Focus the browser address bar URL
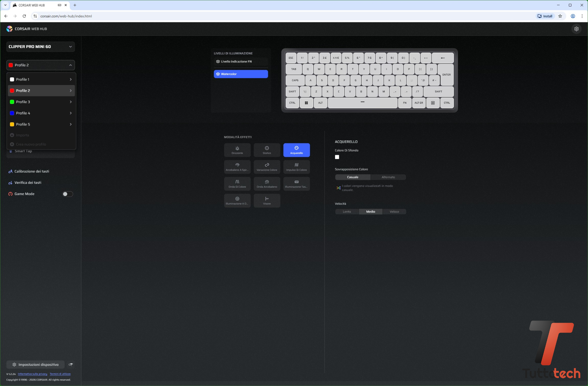Image resolution: width=588 pixels, height=386 pixels. pyautogui.click(x=66, y=16)
